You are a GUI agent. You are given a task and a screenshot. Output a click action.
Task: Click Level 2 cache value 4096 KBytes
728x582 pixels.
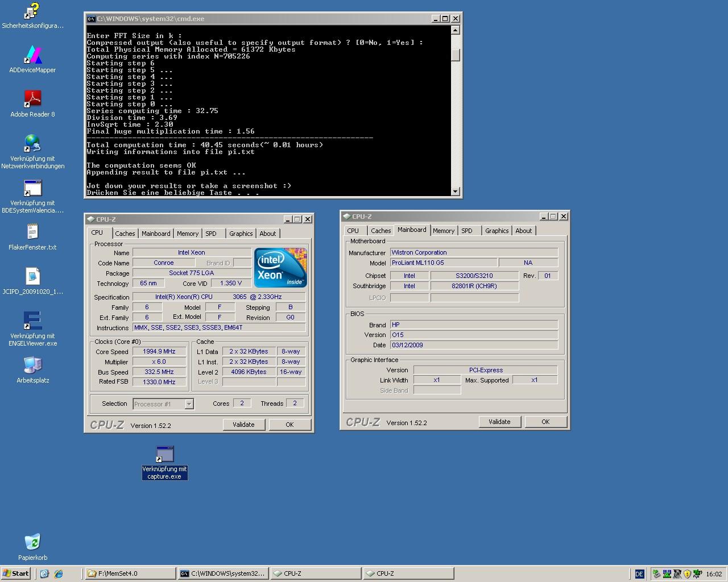pyautogui.click(x=249, y=372)
